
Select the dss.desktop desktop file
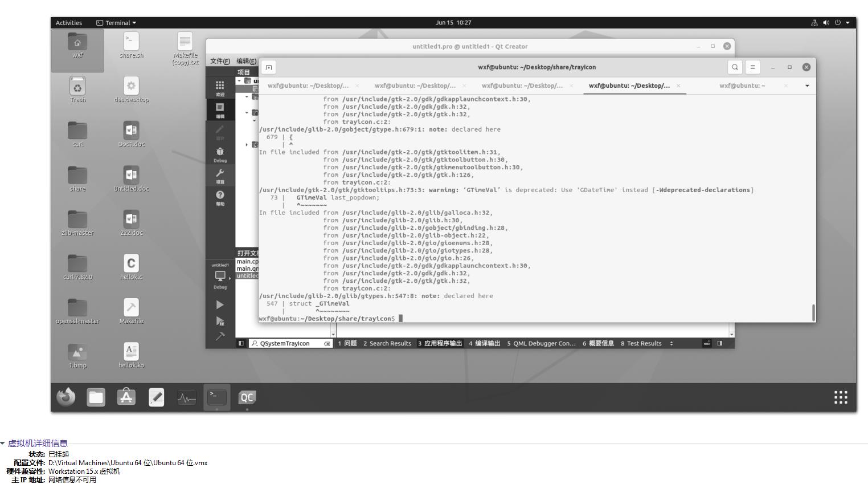(132, 90)
